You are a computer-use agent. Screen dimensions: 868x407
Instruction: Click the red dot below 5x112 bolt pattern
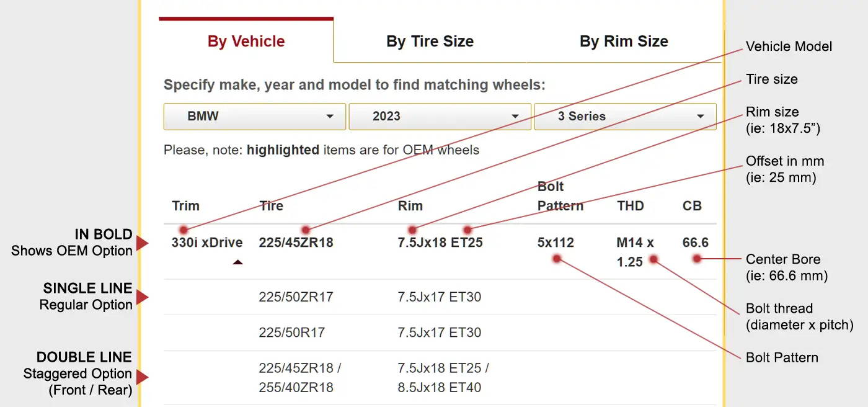click(557, 258)
